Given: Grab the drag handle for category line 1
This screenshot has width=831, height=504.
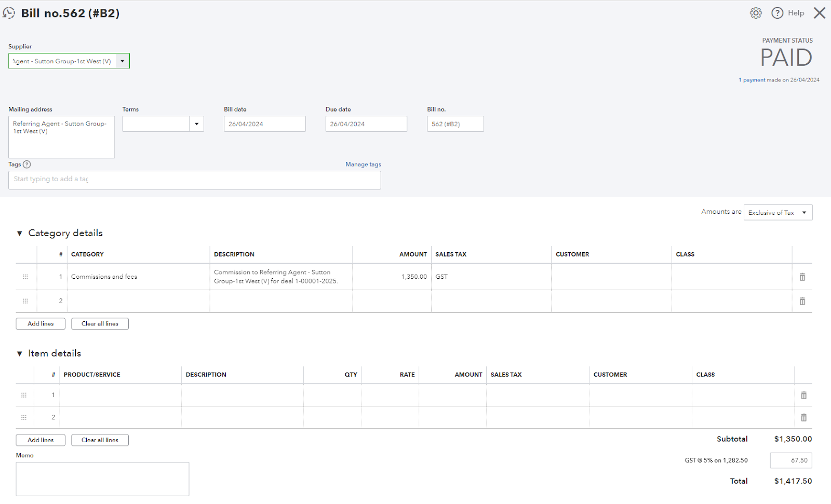Looking at the screenshot, I should pos(25,277).
